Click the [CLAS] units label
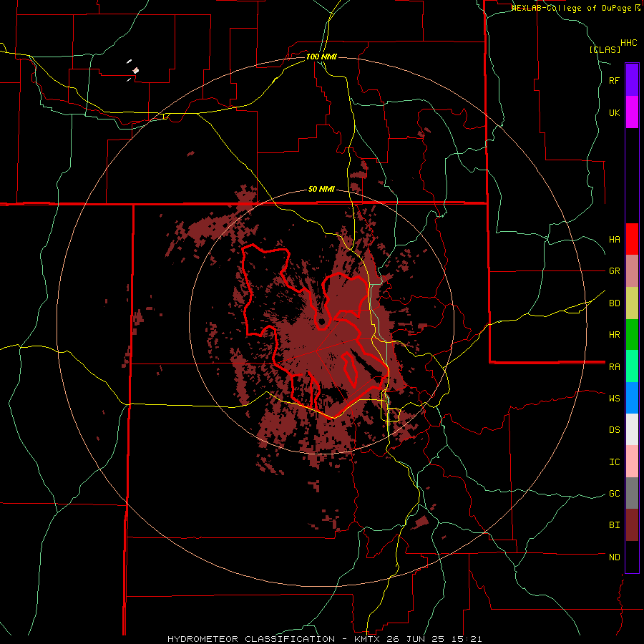Viewport: 644px width, 644px height. 605,49
